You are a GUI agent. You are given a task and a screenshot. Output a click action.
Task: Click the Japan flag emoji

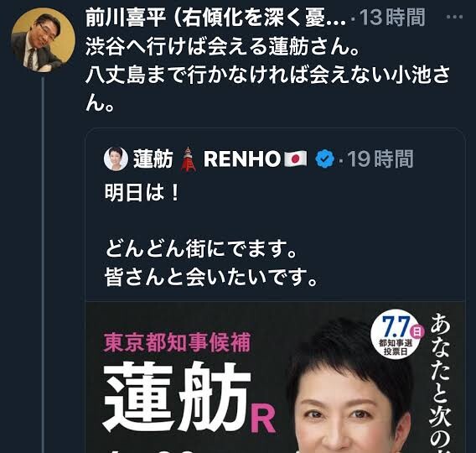point(295,159)
